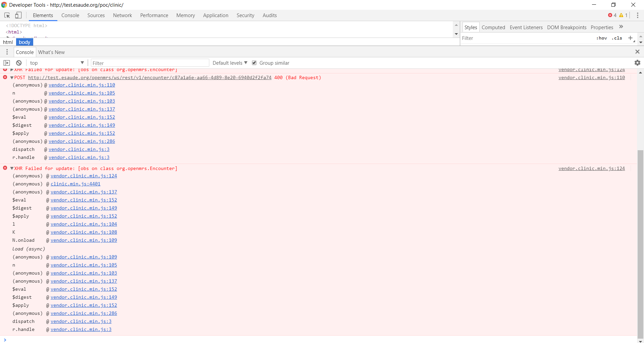
Task: Collapse the POST 400 Bad Request entry
Action: click(x=12, y=78)
